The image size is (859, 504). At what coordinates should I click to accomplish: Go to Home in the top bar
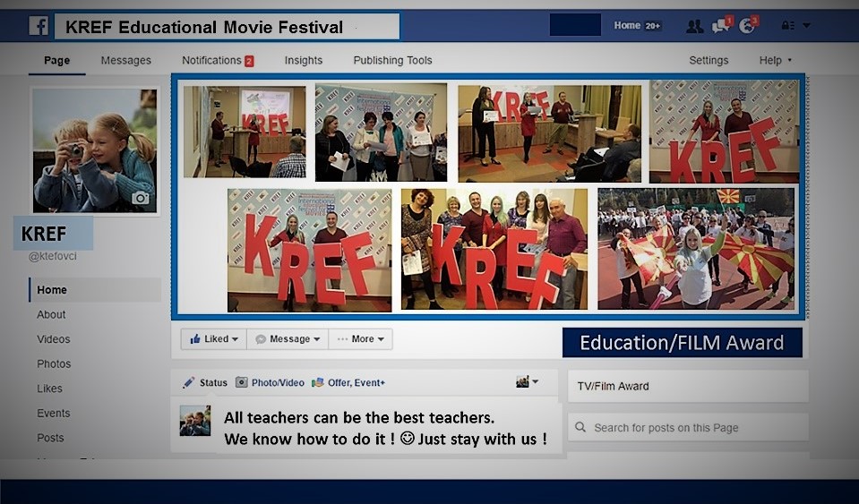627,25
